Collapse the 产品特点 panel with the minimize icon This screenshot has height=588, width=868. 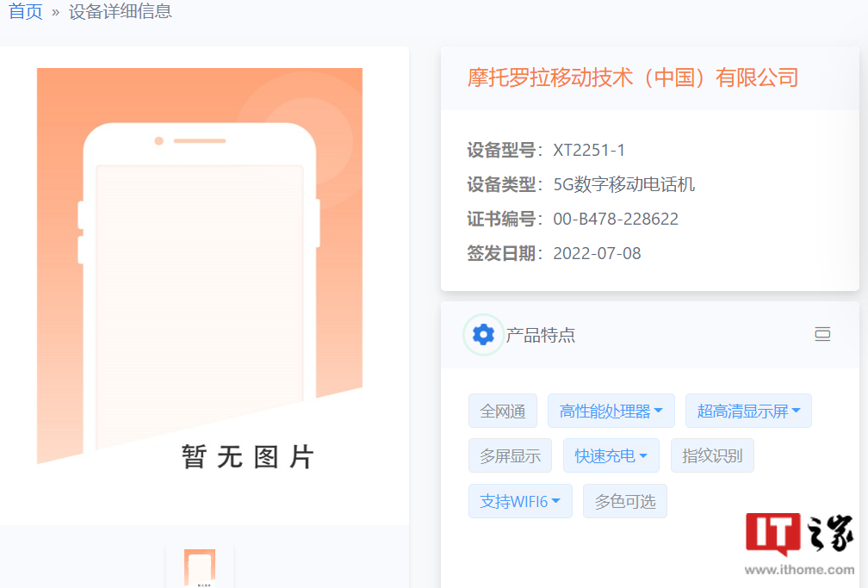click(822, 334)
